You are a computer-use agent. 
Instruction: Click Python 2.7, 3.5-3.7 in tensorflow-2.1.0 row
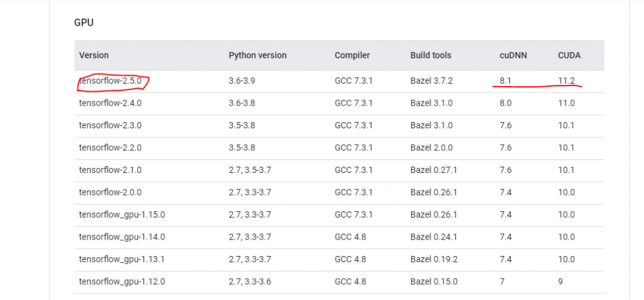coord(250,170)
